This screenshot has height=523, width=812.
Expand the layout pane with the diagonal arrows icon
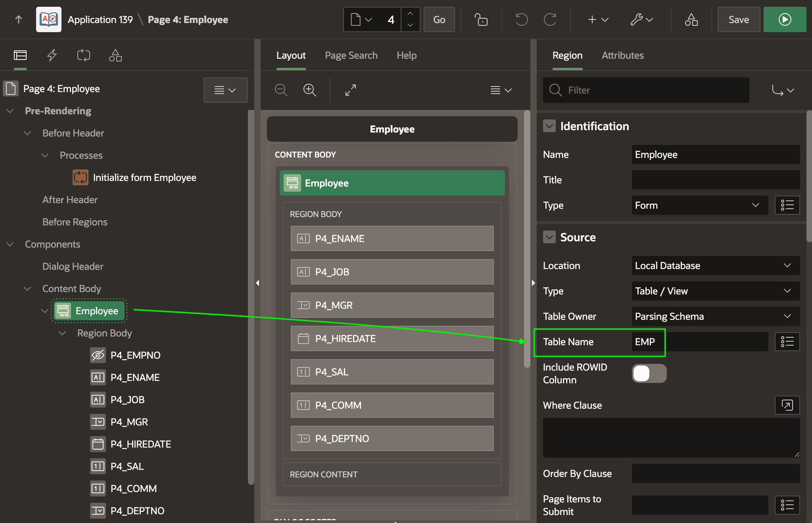[351, 90]
